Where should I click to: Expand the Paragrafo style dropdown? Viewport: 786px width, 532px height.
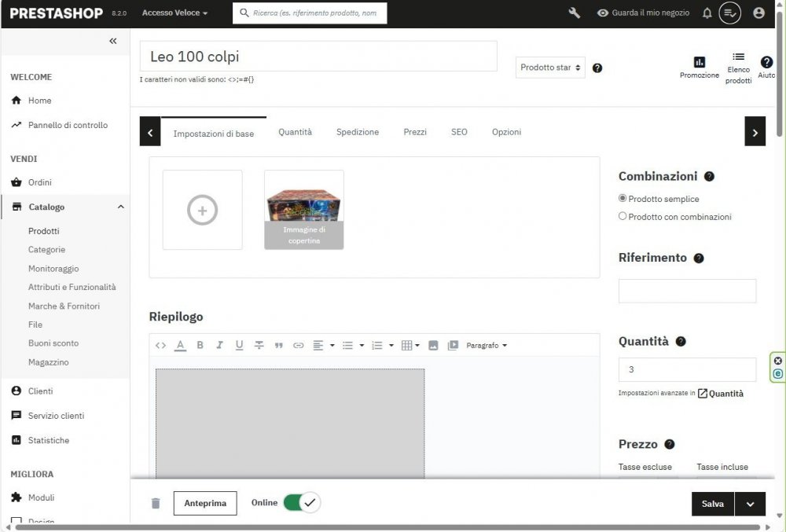point(485,344)
